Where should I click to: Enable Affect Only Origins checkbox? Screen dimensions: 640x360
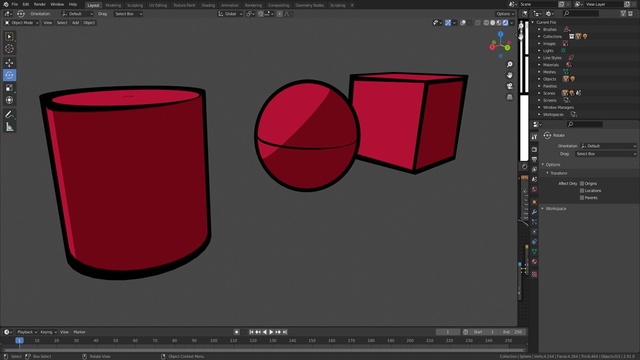pyautogui.click(x=582, y=184)
